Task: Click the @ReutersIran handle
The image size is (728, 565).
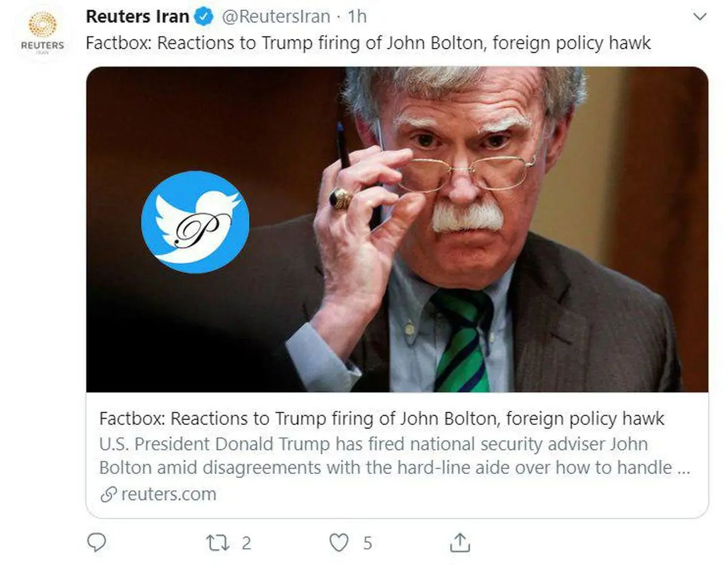Action: [276, 17]
